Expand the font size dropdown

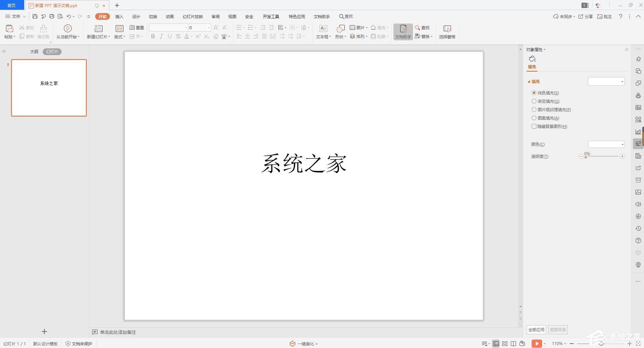tap(209, 28)
